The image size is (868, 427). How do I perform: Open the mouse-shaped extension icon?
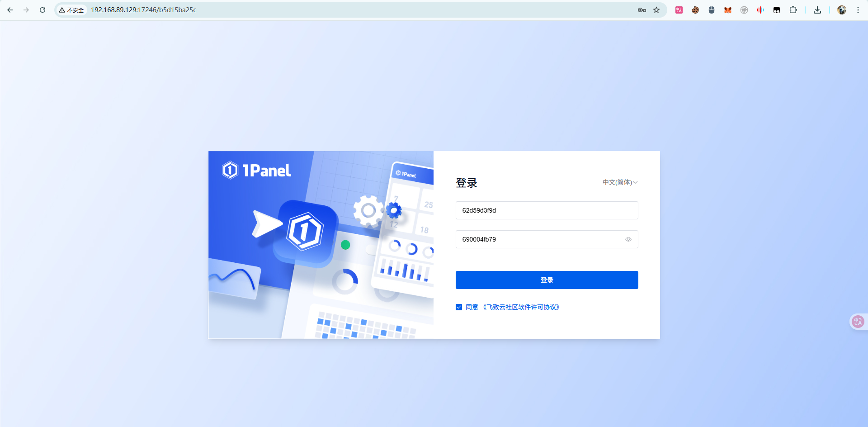(x=712, y=10)
